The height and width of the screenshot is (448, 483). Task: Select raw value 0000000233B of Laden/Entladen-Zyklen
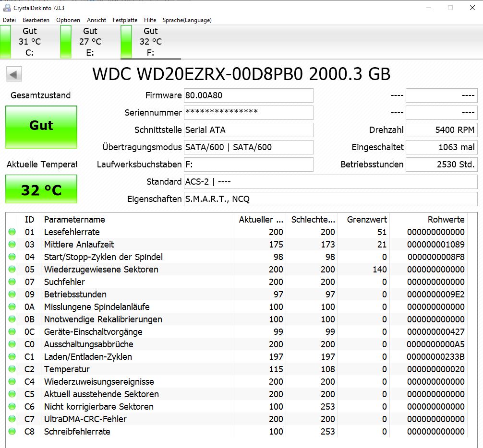pos(435,356)
